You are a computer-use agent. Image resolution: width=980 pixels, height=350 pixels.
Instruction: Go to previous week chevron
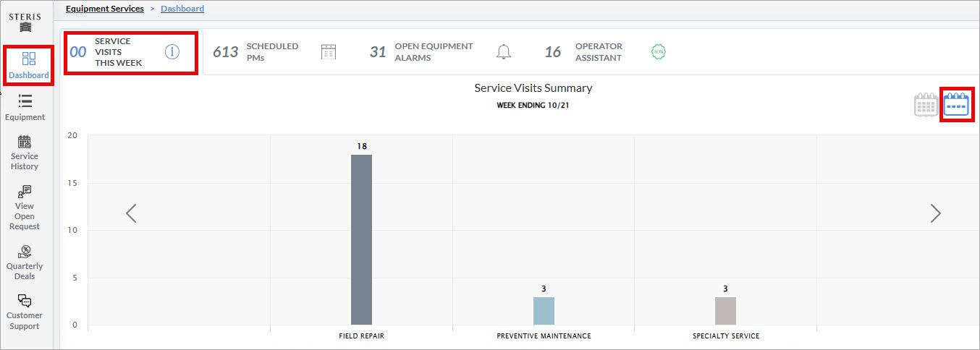point(131,213)
